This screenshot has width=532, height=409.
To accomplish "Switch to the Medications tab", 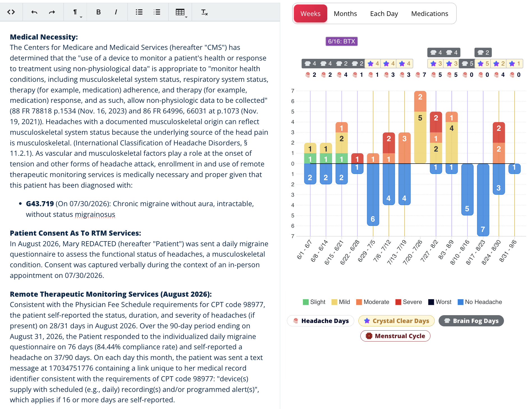I will pos(430,13).
